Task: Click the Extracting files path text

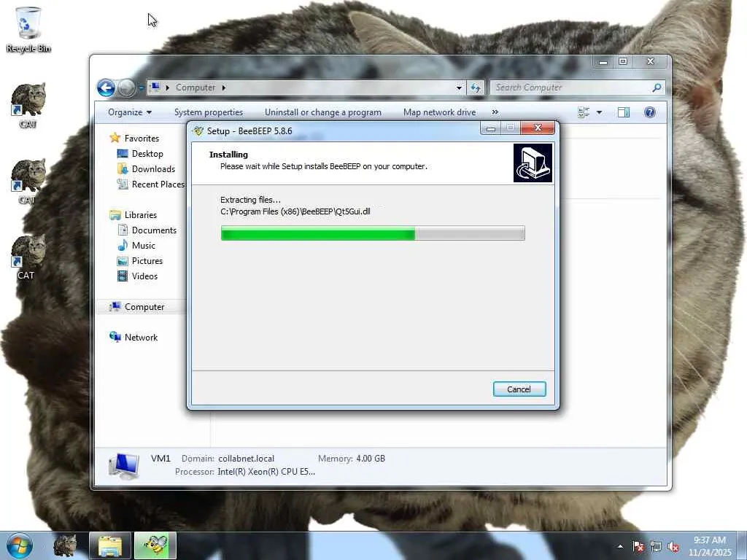Action: coord(295,211)
